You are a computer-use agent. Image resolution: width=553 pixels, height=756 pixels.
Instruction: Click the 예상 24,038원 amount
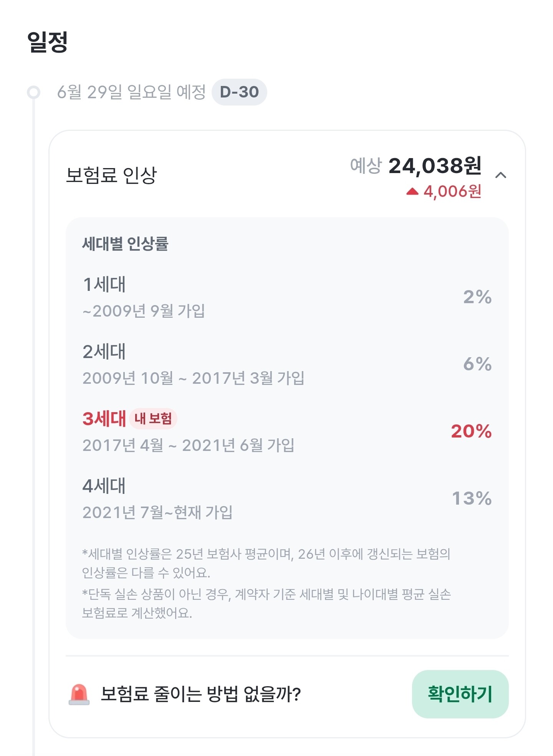click(416, 166)
